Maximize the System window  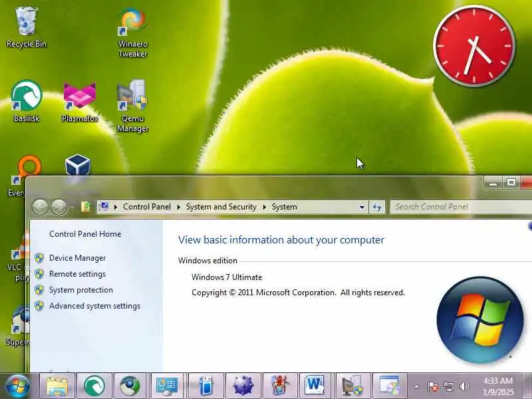tap(511, 183)
